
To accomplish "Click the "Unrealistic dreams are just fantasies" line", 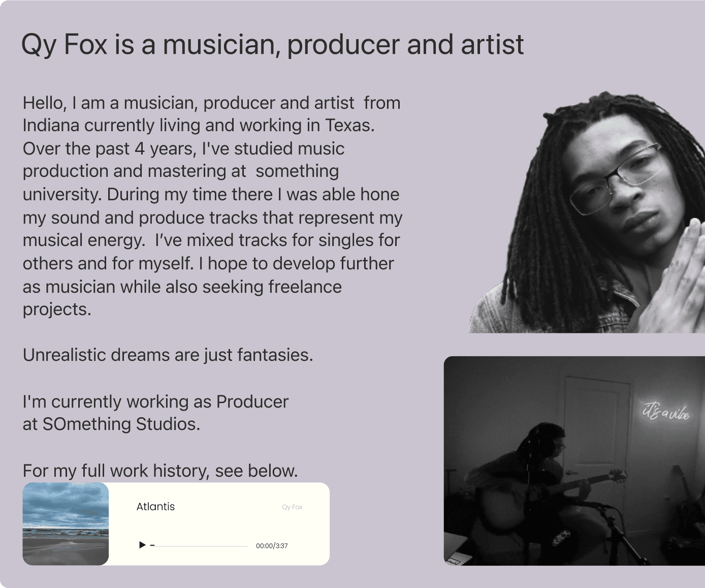I will click(168, 355).
